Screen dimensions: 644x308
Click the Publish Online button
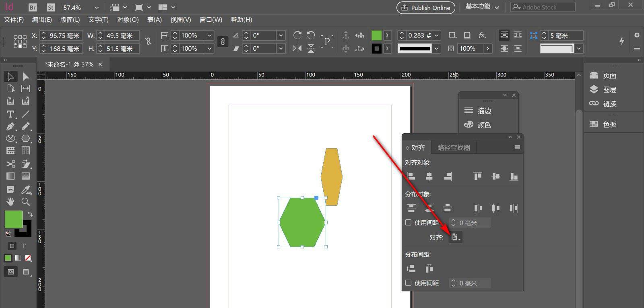tap(426, 8)
